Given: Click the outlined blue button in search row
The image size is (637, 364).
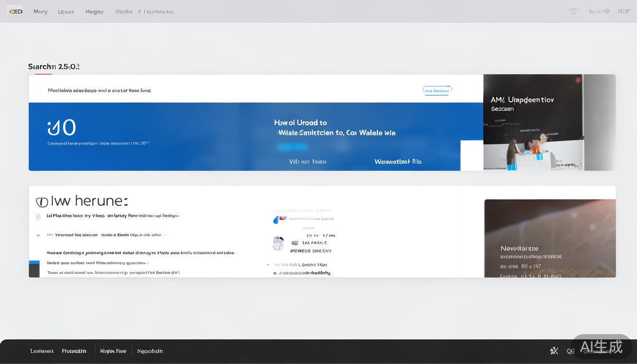Looking at the screenshot, I should (x=437, y=90).
